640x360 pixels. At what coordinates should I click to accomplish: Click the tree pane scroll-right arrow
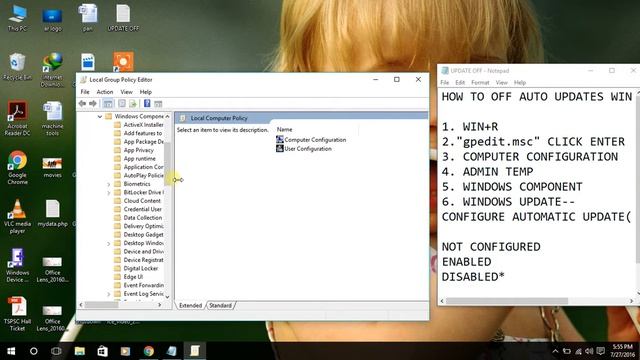click(x=160, y=305)
